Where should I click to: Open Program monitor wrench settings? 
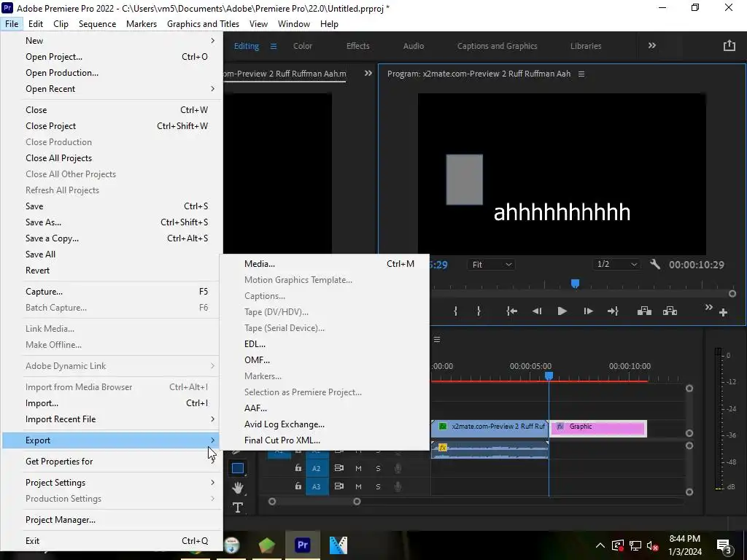(655, 264)
